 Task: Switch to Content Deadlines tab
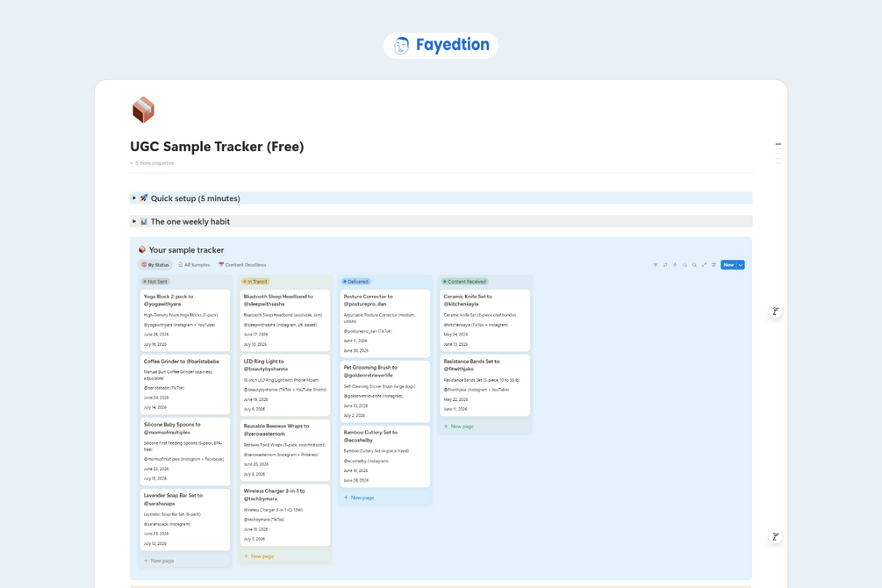click(242, 264)
